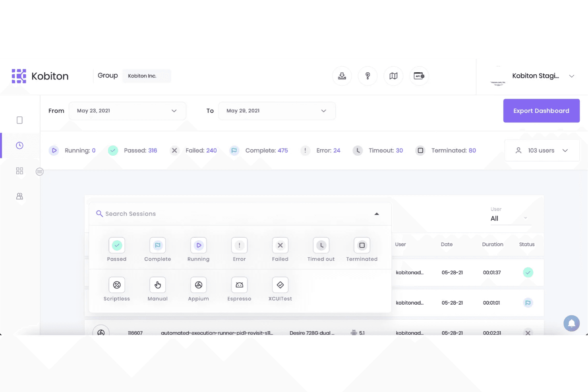Open the sidebar grid apps icon
The width and height of the screenshot is (588, 392).
[x=19, y=171]
